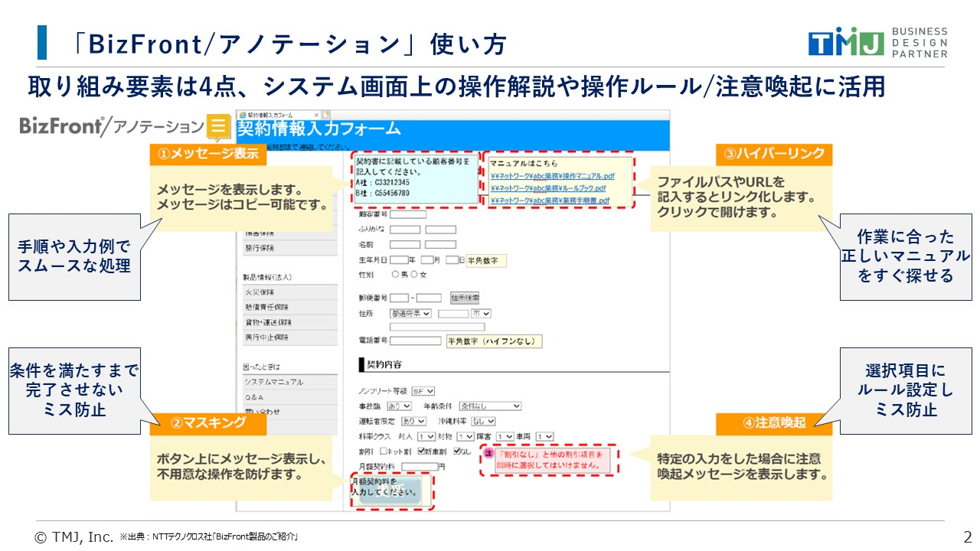Click the 住所検索 address search button
980x551 pixels.
point(464,298)
